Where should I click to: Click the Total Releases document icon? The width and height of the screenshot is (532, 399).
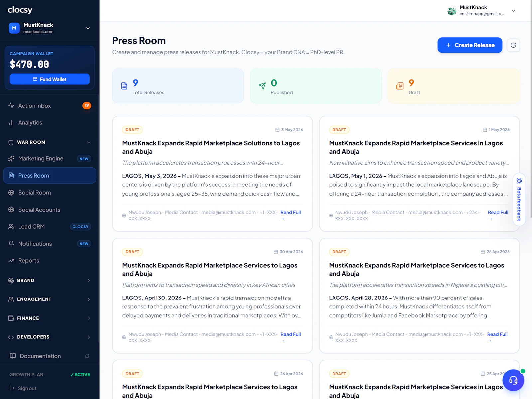[x=124, y=86]
